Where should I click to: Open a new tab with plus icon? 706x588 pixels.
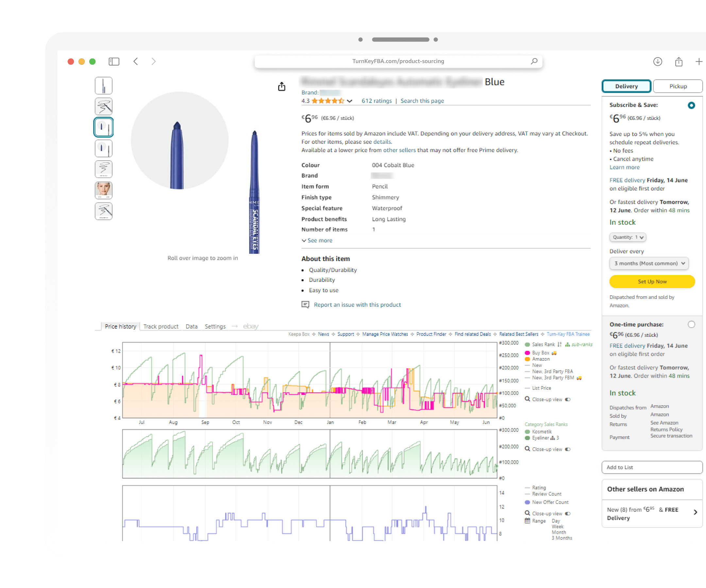coord(698,61)
